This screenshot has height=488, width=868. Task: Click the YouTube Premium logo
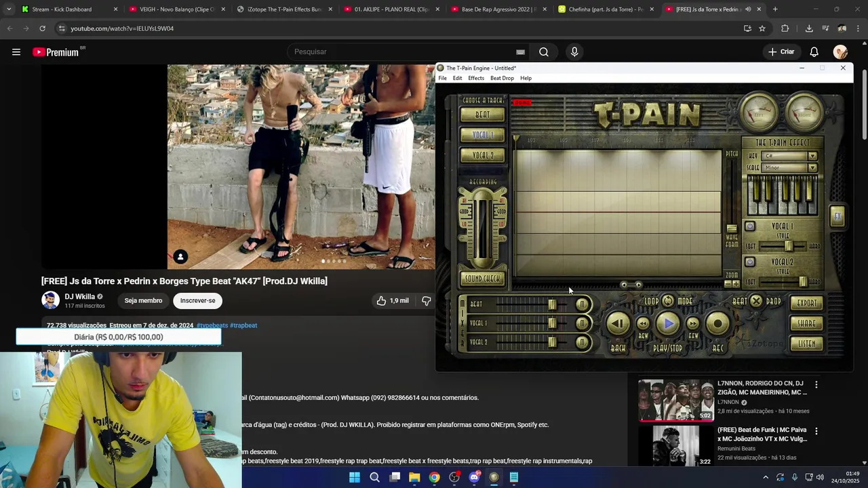[56, 52]
